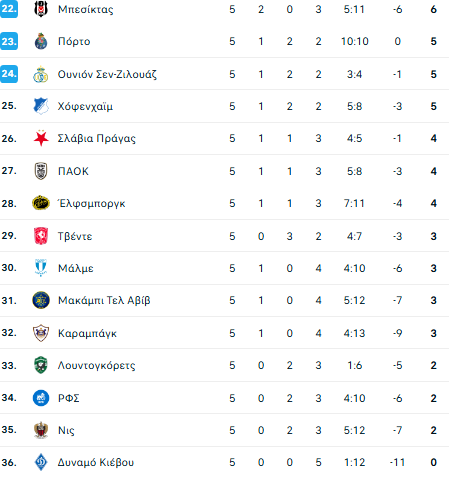The height and width of the screenshot is (477, 449).
Task: Click the Δυναμό Κιέβου team name
Action: 96,462
